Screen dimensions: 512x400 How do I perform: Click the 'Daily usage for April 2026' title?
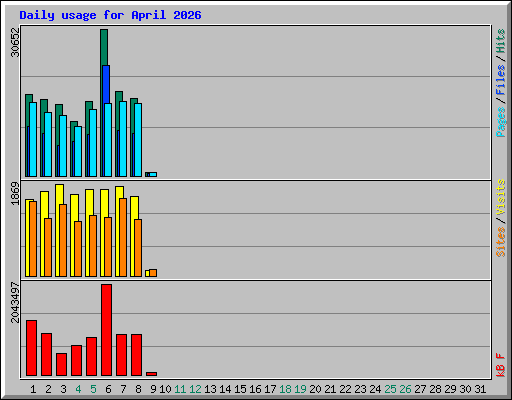[110, 15]
